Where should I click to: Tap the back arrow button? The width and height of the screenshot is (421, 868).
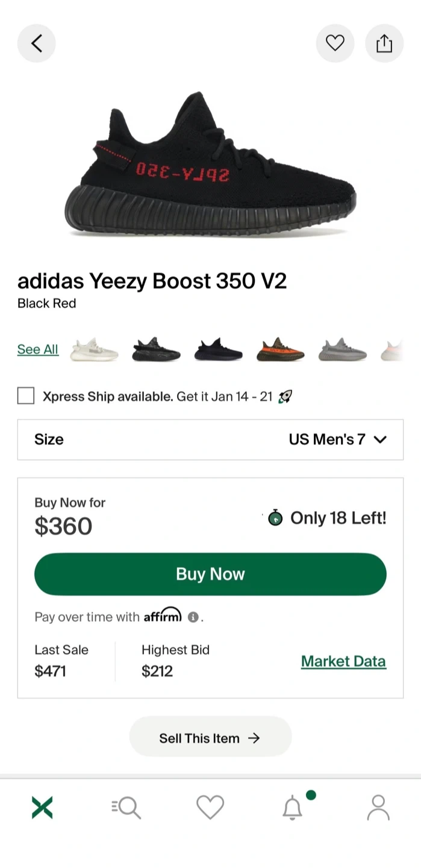[37, 43]
